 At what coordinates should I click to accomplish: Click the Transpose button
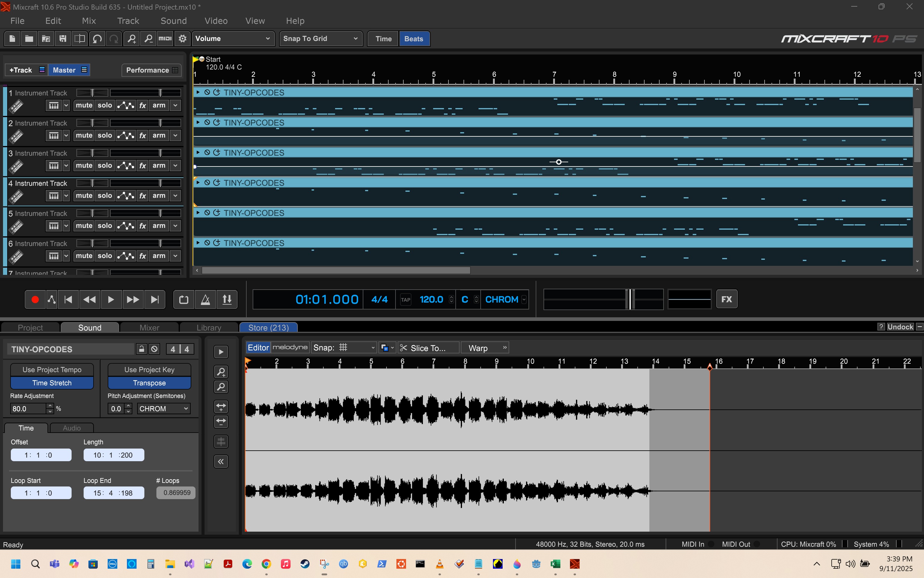(x=149, y=383)
